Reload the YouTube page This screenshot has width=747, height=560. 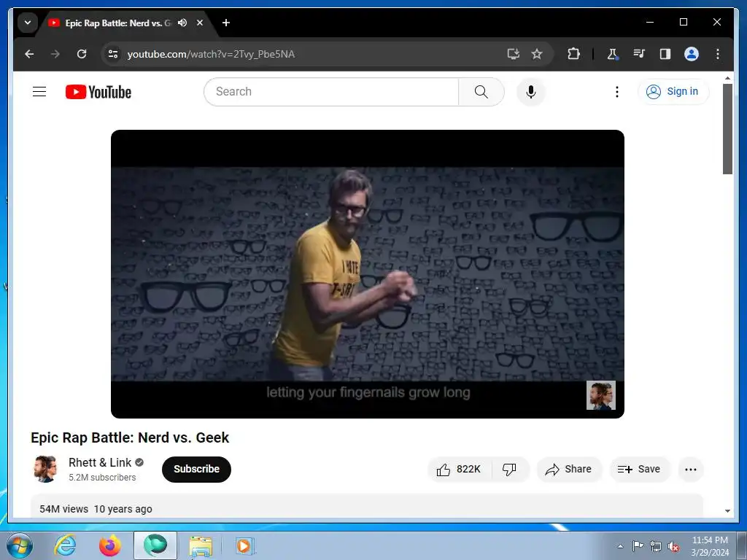[x=82, y=54]
